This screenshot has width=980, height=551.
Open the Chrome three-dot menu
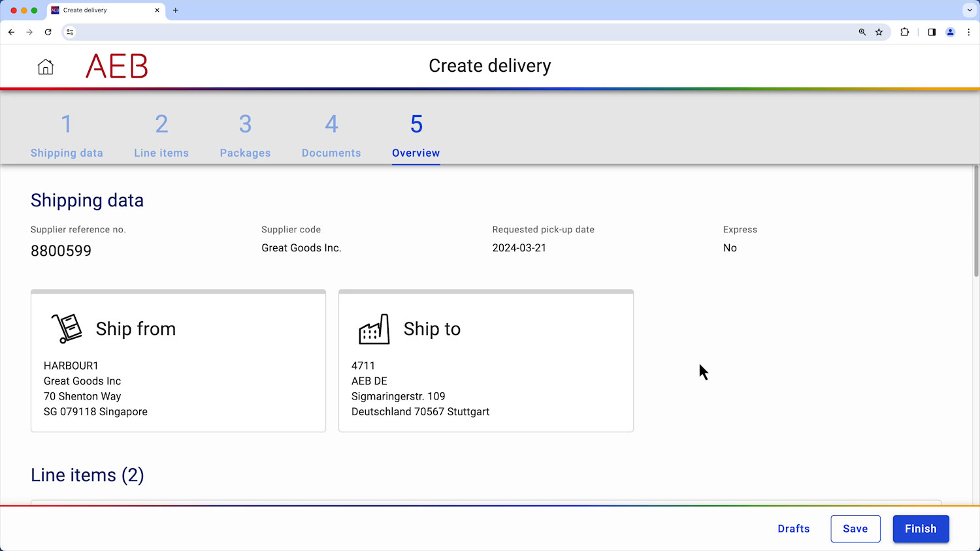(x=969, y=31)
